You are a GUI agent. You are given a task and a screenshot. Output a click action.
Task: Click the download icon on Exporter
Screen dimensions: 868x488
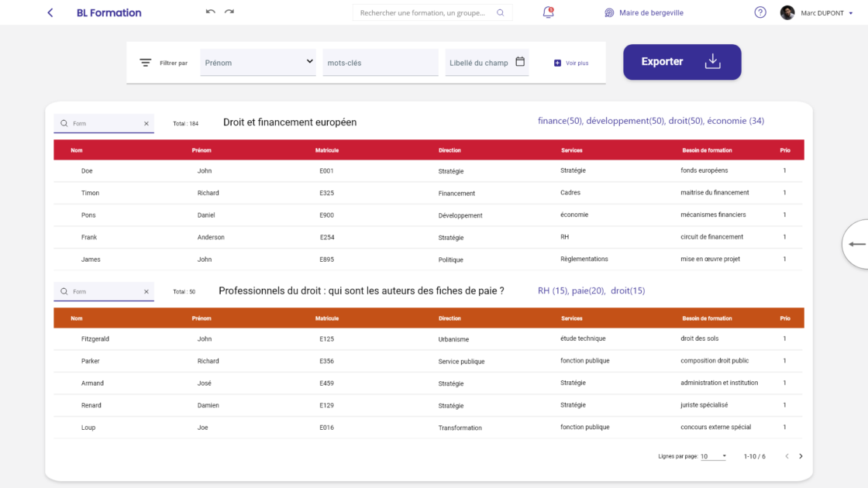tap(712, 61)
